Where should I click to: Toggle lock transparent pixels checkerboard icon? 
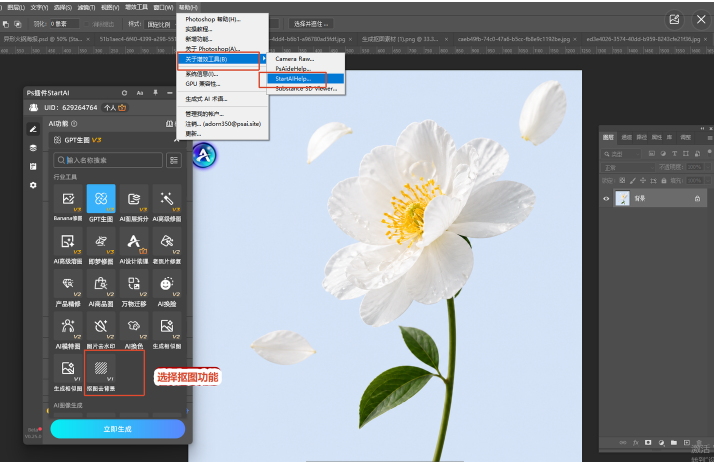[622, 181]
